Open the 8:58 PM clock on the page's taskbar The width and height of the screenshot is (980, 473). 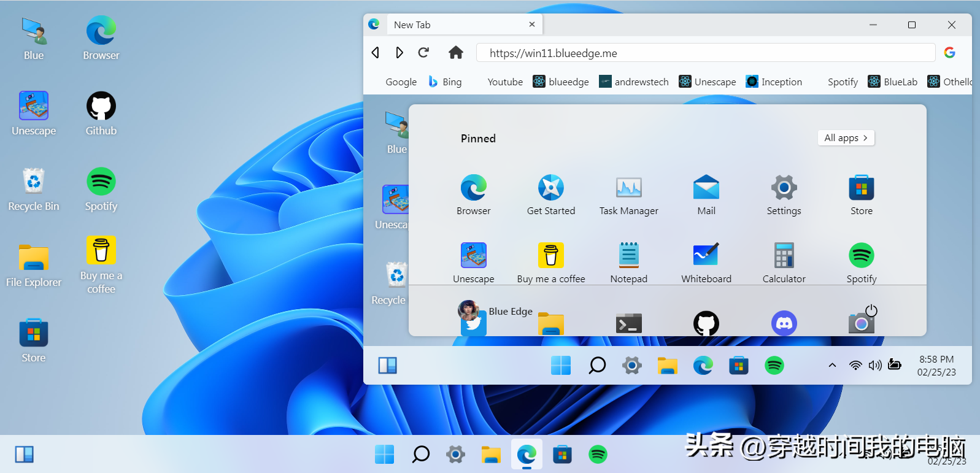[936, 366]
